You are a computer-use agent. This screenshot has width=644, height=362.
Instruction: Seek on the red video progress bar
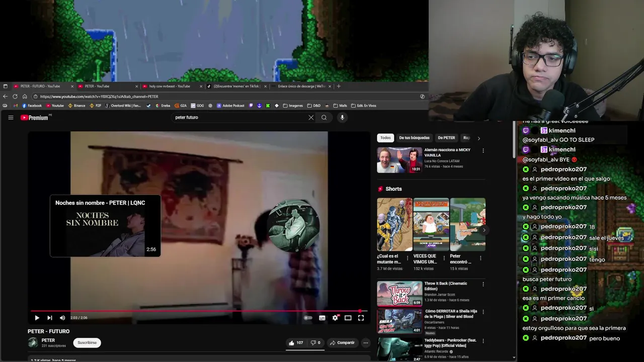[199, 311]
